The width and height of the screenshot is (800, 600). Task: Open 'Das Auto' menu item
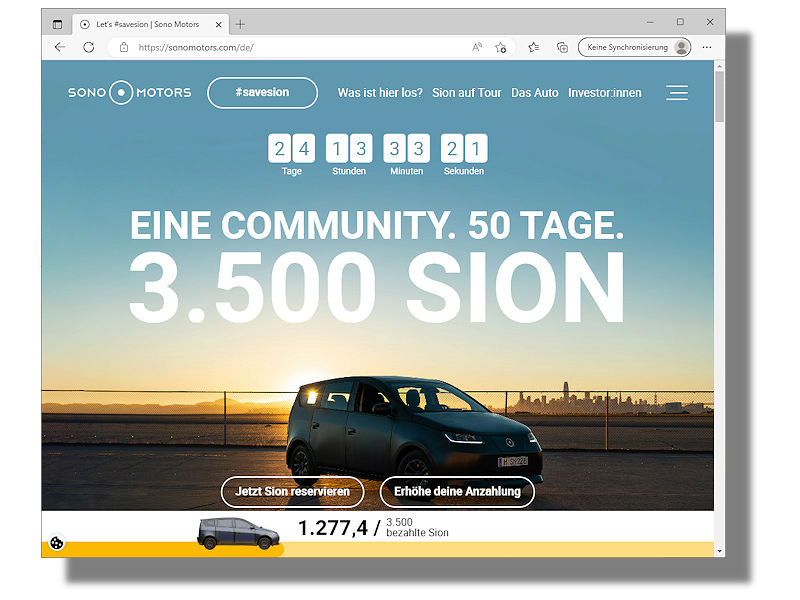(x=535, y=93)
